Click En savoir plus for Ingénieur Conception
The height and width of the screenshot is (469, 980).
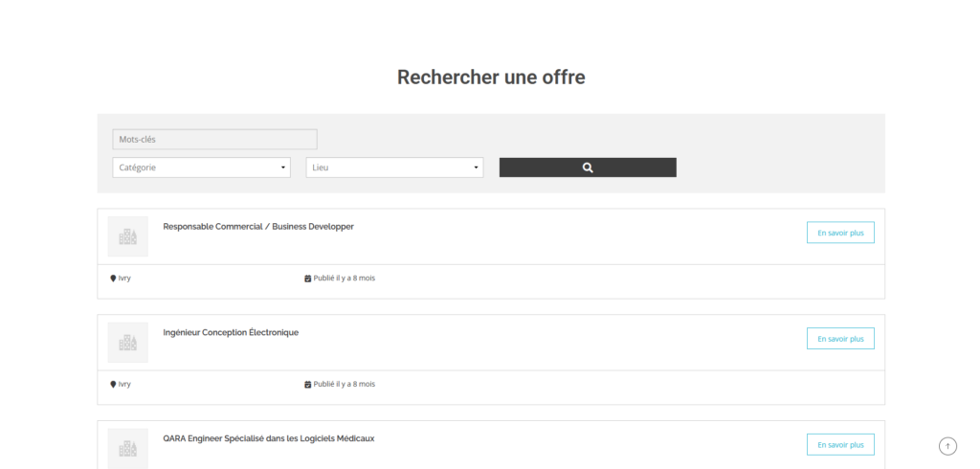coord(840,338)
